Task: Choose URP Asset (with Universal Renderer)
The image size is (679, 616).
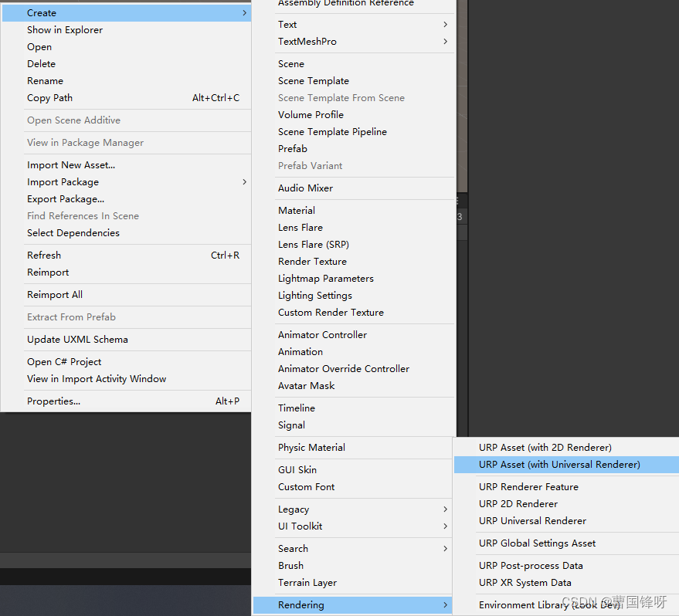Action: 566,465
